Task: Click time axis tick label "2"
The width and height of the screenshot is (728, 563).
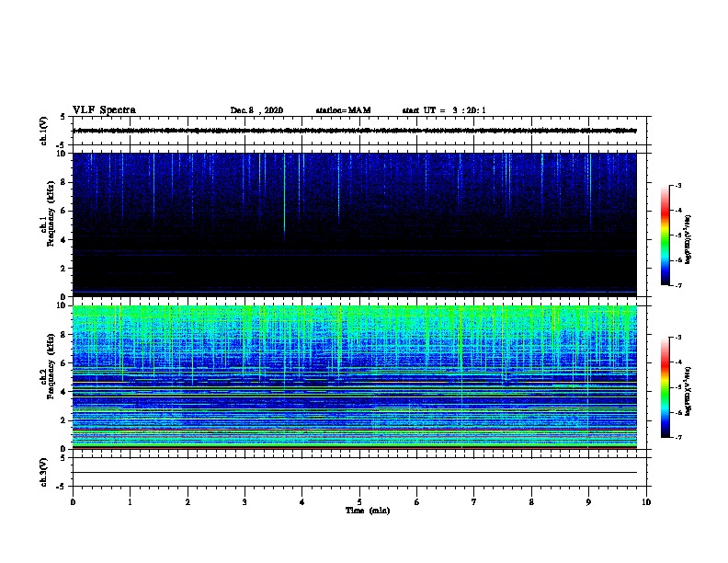Action: [x=188, y=502]
